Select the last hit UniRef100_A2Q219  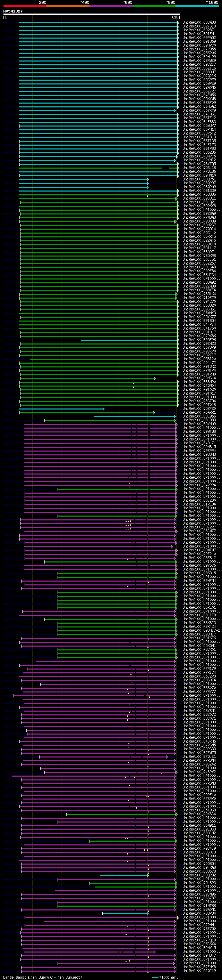[x=199, y=971]
